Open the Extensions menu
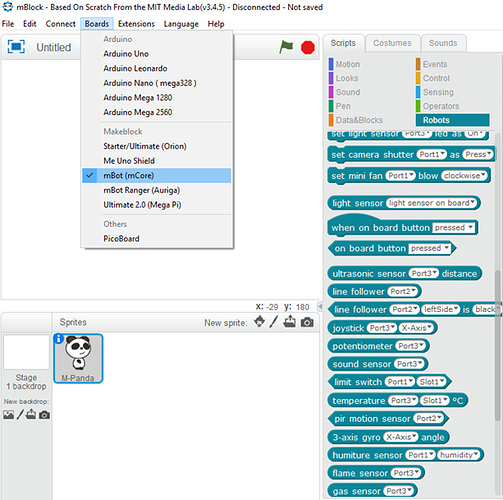 click(136, 24)
